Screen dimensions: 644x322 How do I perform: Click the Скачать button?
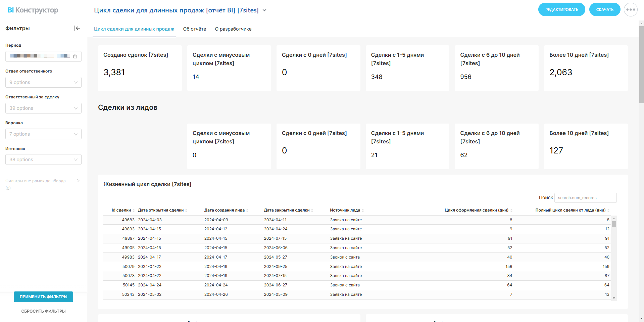coord(604,10)
